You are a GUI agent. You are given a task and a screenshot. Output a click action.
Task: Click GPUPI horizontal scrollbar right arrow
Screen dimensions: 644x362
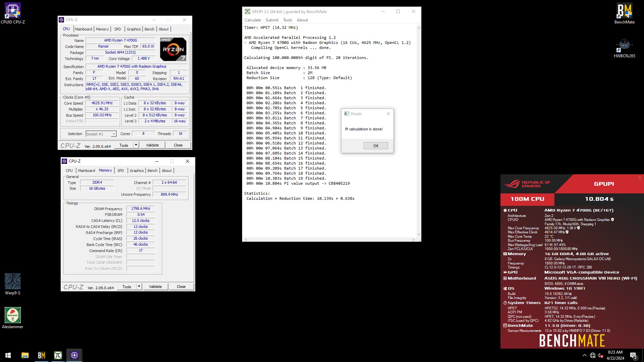tap(413, 240)
